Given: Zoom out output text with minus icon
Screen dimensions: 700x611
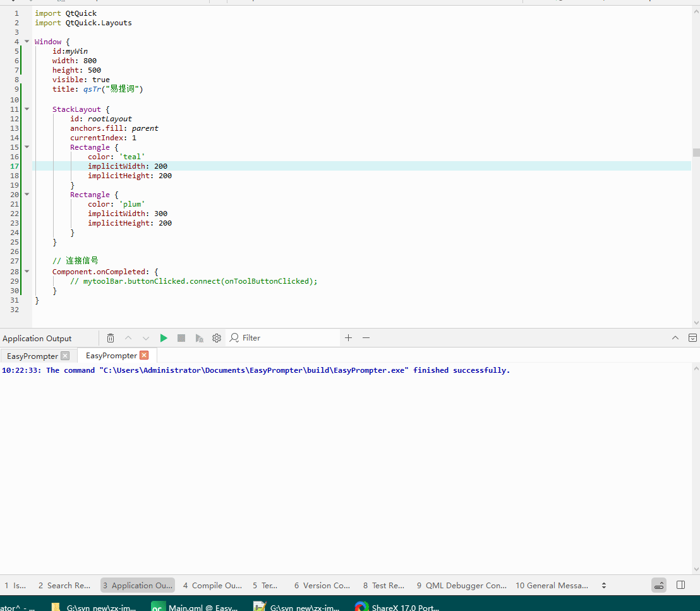Looking at the screenshot, I should click(x=366, y=337).
